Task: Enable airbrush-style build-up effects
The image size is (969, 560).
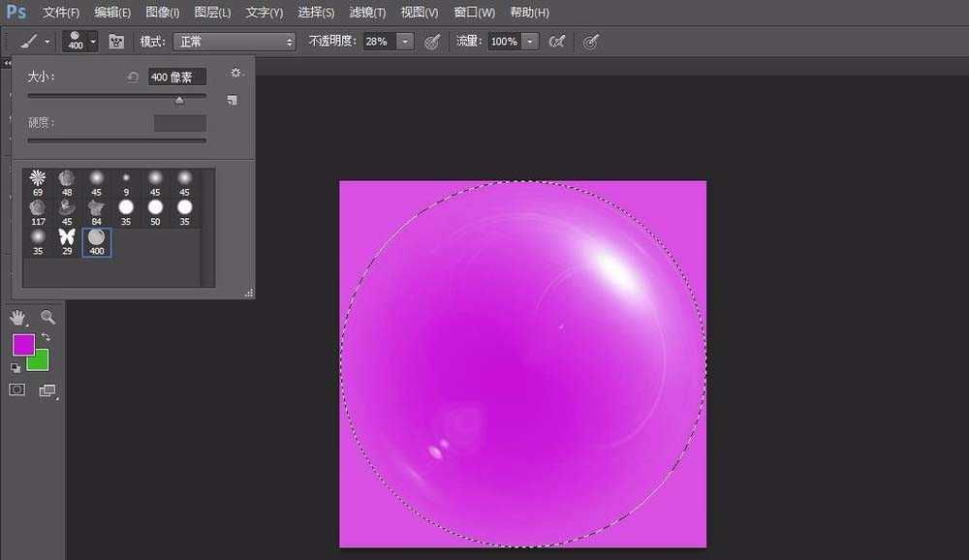Action: pyautogui.click(x=555, y=41)
